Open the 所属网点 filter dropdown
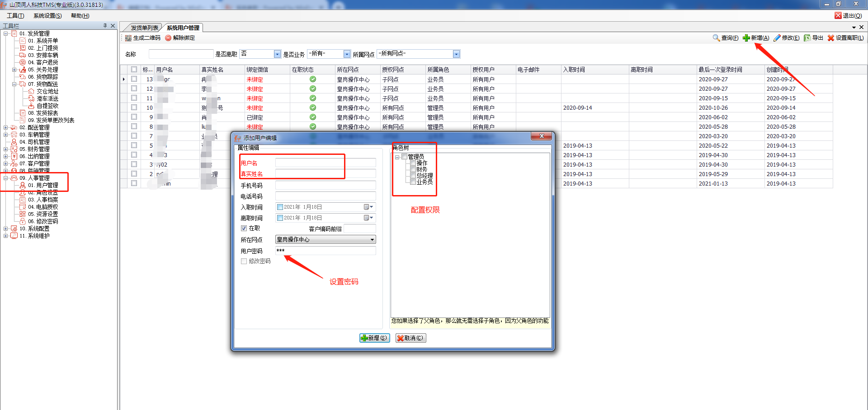This screenshot has height=410, width=868. point(456,54)
